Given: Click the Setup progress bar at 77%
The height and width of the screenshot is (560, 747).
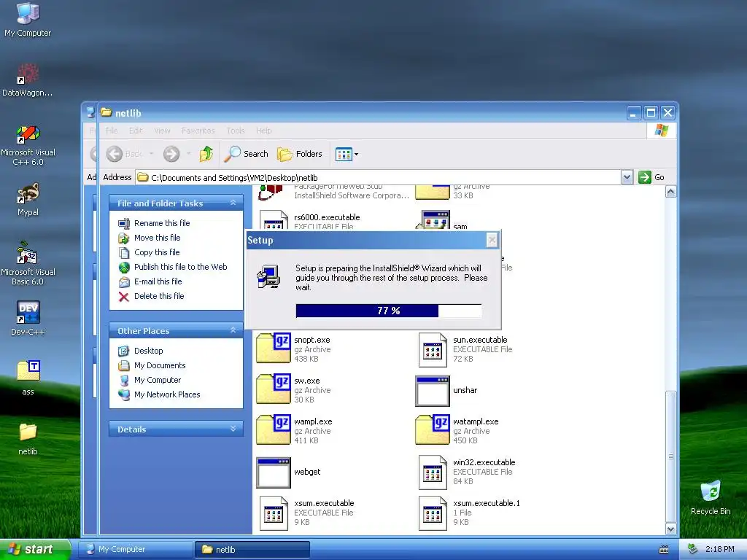Looking at the screenshot, I should pyautogui.click(x=389, y=311).
